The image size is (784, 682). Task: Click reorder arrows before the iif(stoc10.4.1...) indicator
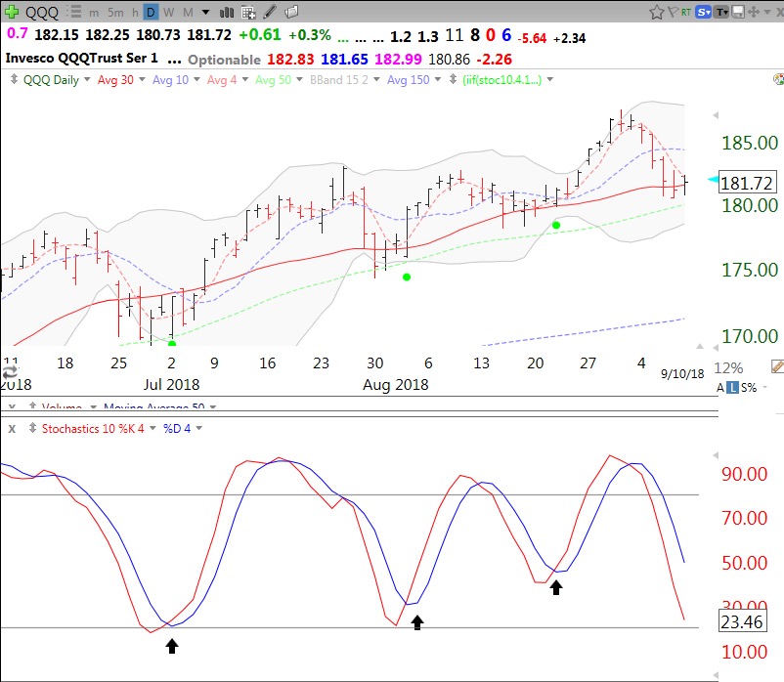point(453,79)
